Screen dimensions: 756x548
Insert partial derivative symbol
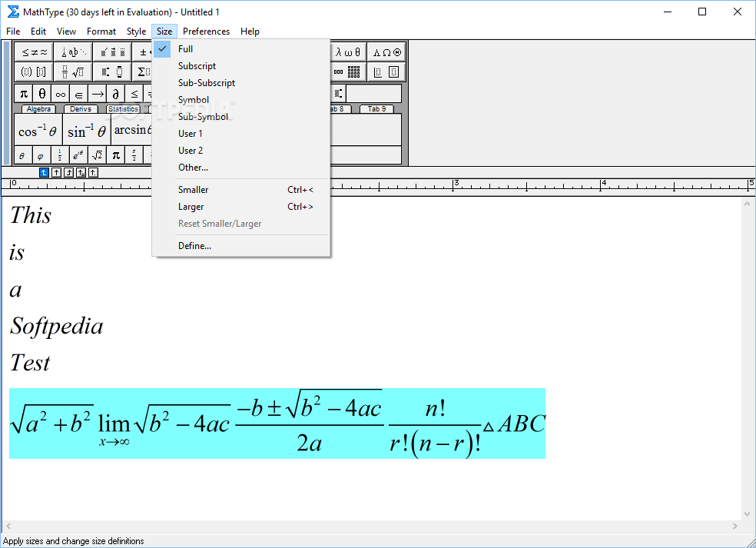click(116, 94)
